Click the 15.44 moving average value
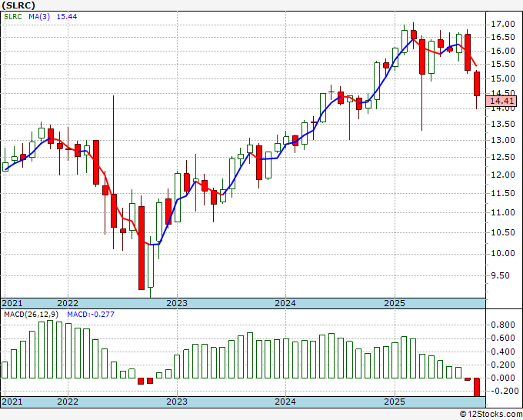 pos(67,17)
